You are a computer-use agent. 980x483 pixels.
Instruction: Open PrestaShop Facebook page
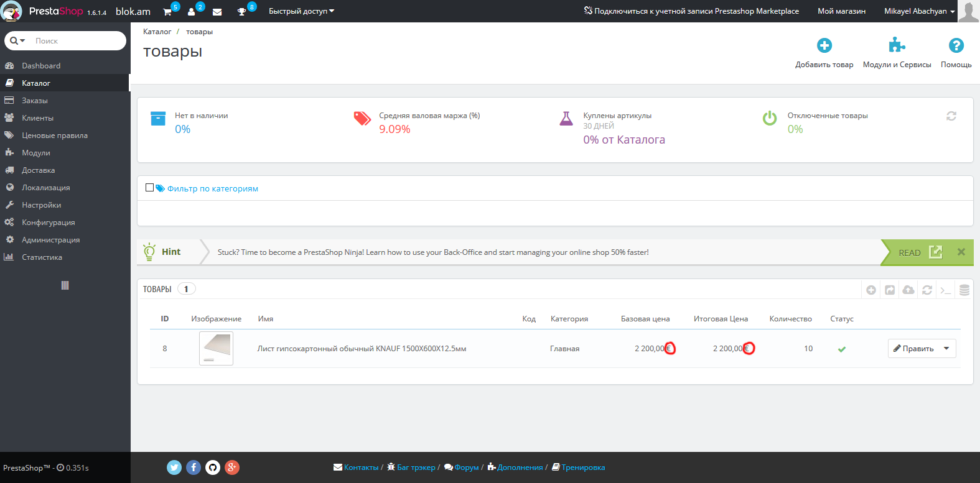[194, 467]
